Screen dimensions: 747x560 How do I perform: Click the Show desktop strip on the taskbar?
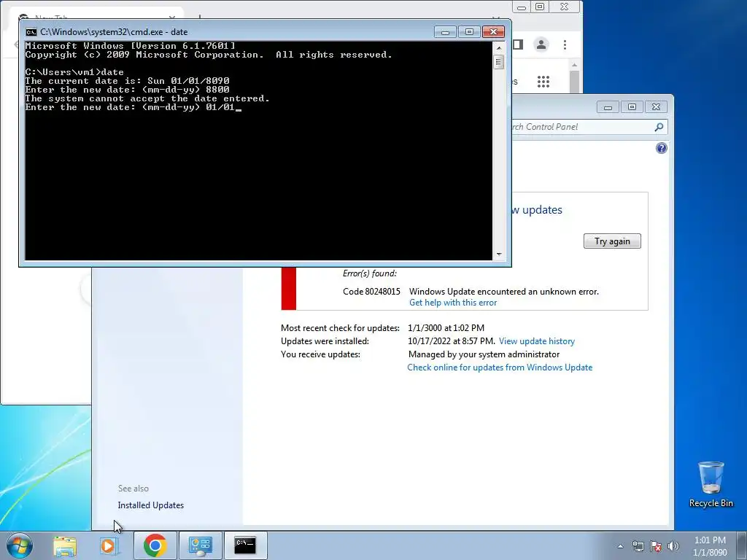pyautogui.click(x=742, y=545)
